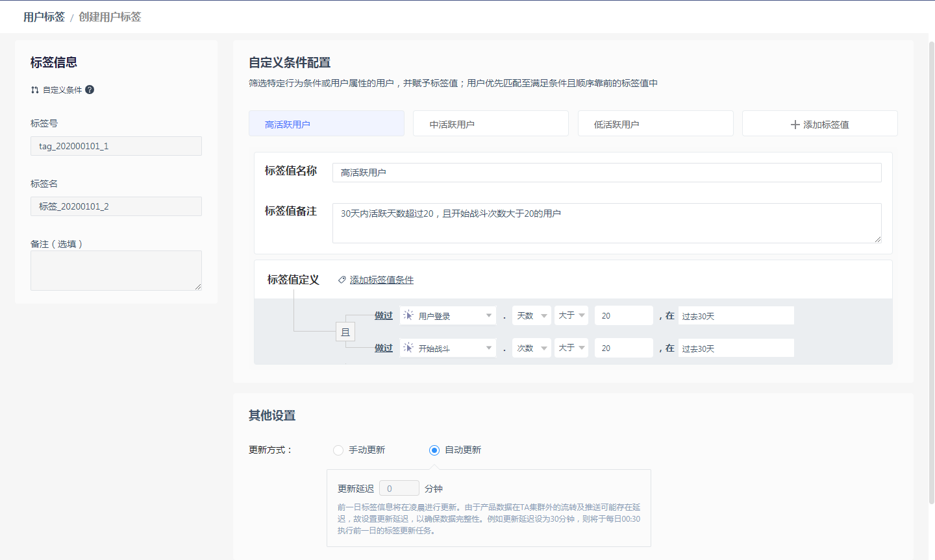
Task: Click the event icon in 用户登录 selector
Action: pyautogui.click(x=408, y=315)
